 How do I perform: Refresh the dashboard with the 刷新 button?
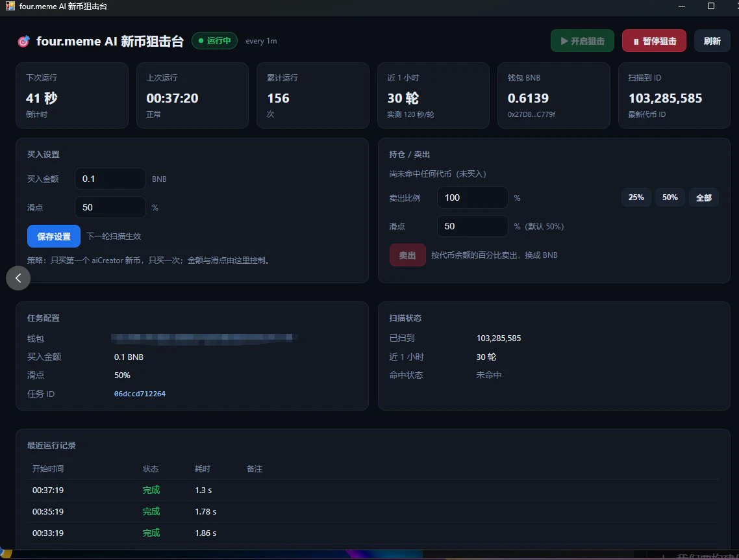[x=712, y=41]
